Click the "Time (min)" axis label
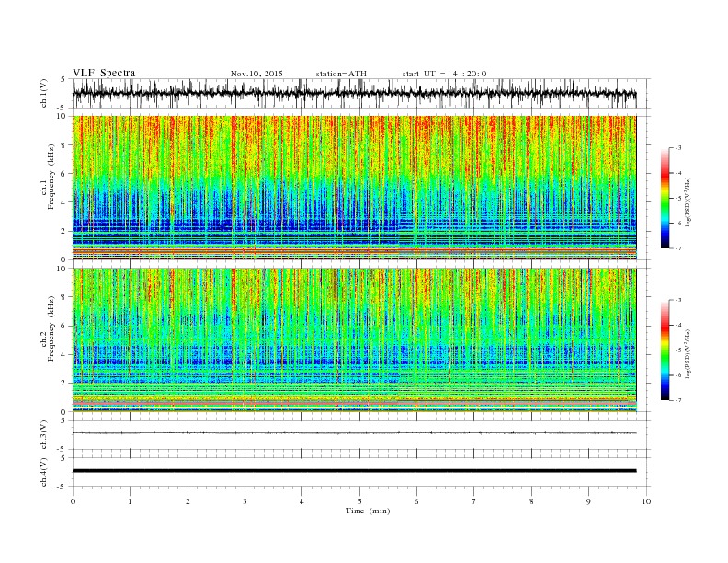This screenshot has height=563, width=728. click(x=368, y=511)
